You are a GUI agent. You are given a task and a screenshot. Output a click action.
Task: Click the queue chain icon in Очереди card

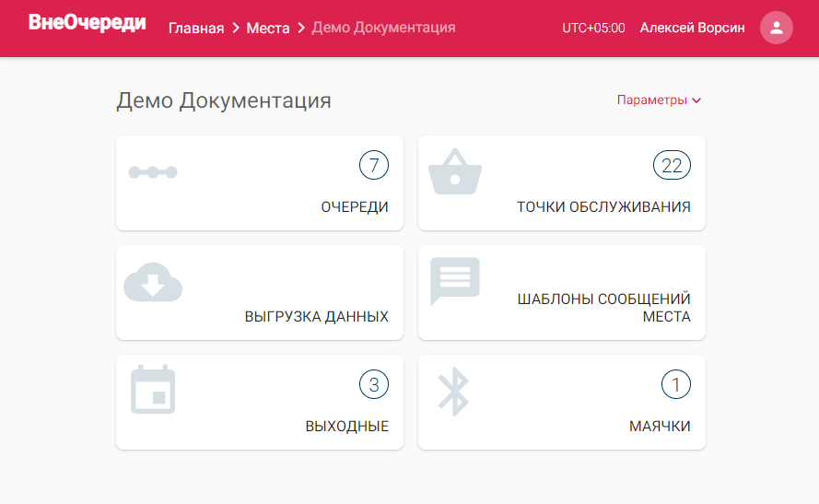pos(153,171)
